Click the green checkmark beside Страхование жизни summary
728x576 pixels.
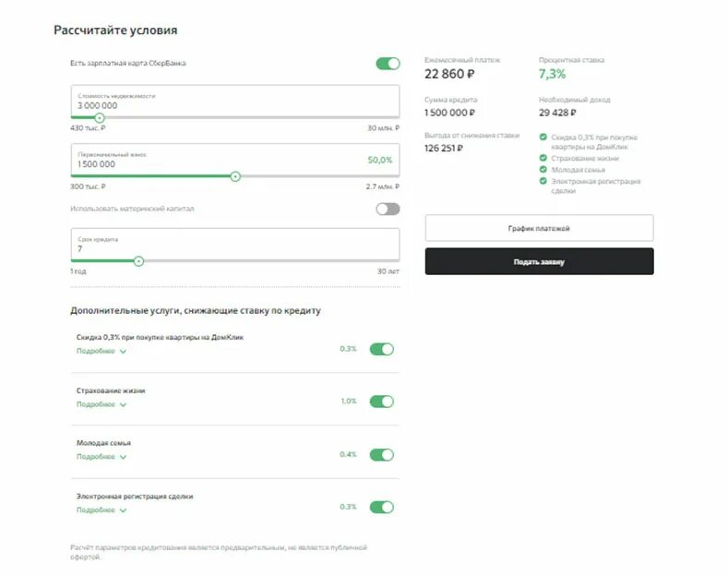tap(543, 158)
